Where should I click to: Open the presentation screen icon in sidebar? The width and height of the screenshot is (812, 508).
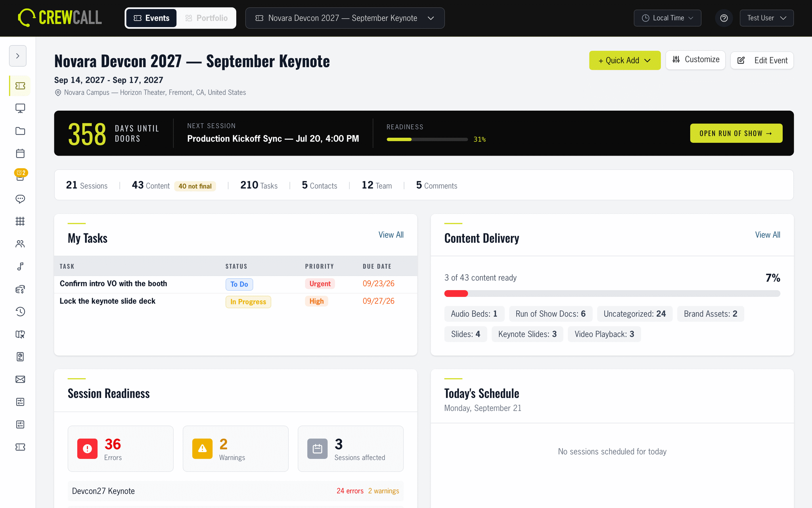pyautogui.click(x=20, y=108)
